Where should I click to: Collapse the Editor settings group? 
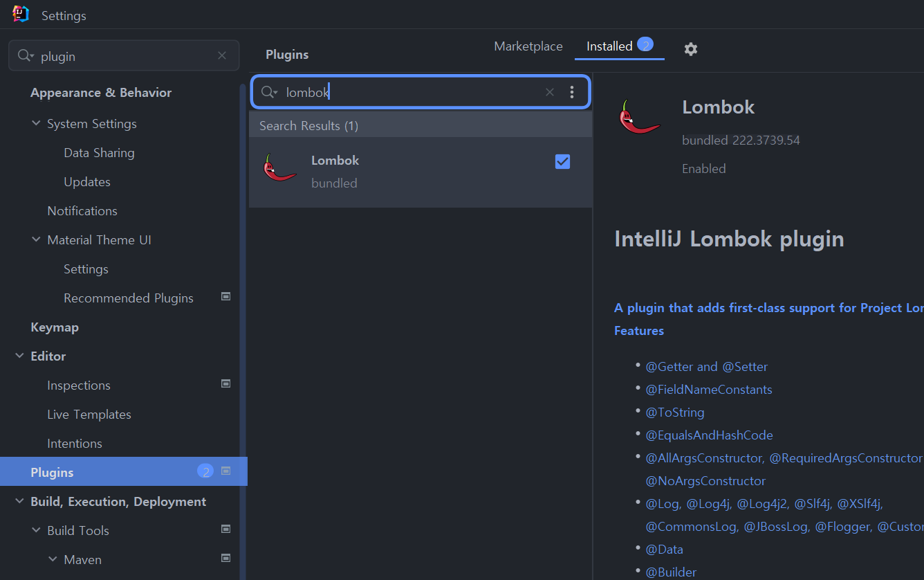coord(19,356)
